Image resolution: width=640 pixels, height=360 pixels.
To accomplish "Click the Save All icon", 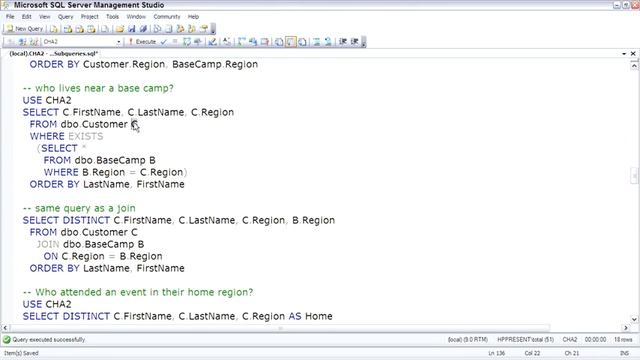I will point(143,29).
